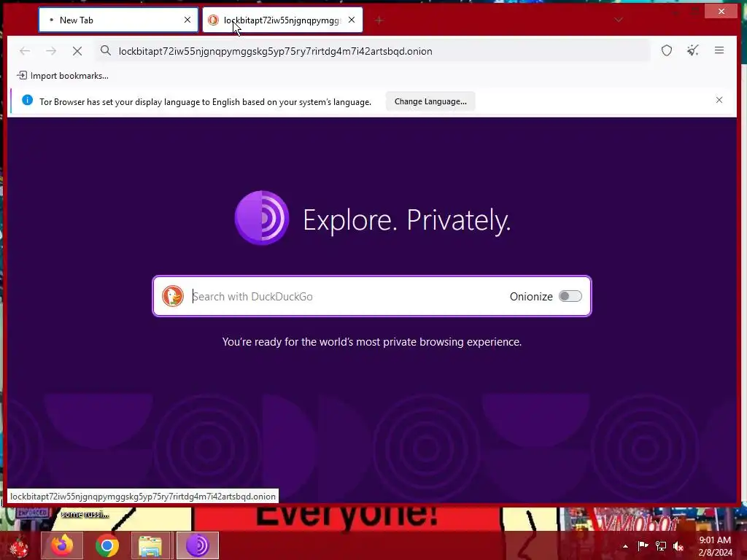The width and height of the screenshot is (747, 560).
Task: Open Chrome from the taskbar
Action: pos(107,545)
